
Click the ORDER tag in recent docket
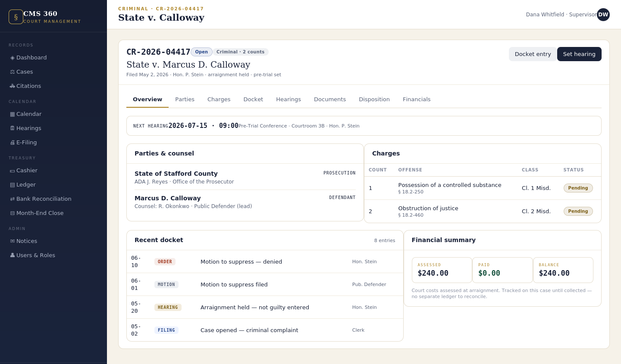point(165,262)
